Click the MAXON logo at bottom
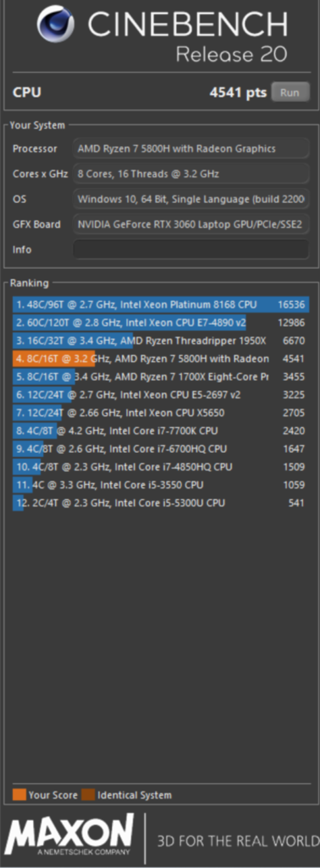 69,834
